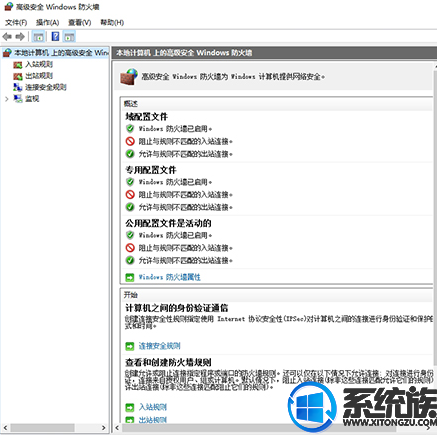Toggle the show/hide console tree icon
Viewport: 437px width, 435px height.
coord(39,37)
